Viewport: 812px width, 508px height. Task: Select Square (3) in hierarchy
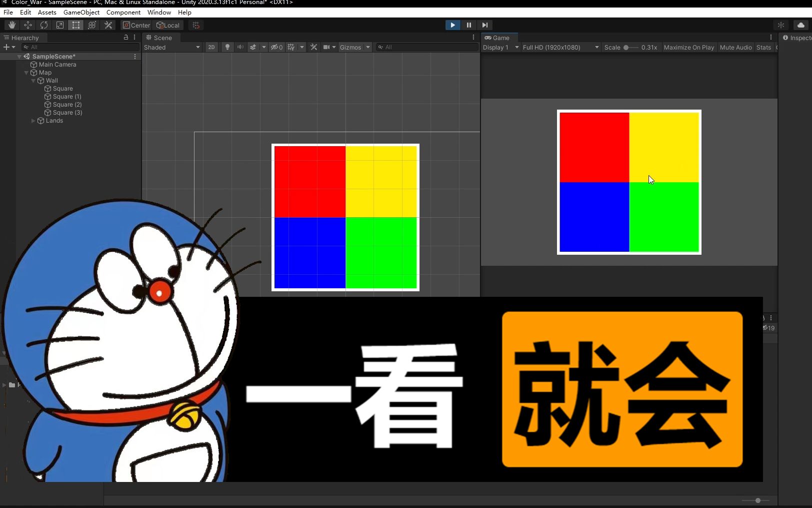coord(67,113)
